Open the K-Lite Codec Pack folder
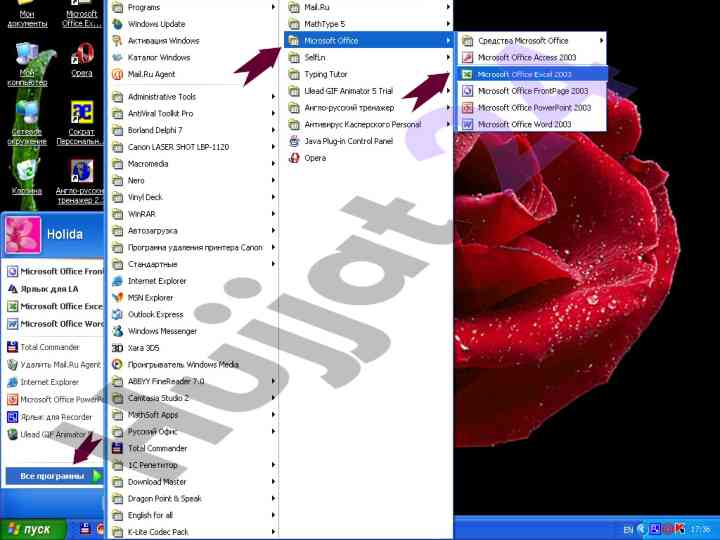Viewport: 720px width, 540px height. click(193, 532)
